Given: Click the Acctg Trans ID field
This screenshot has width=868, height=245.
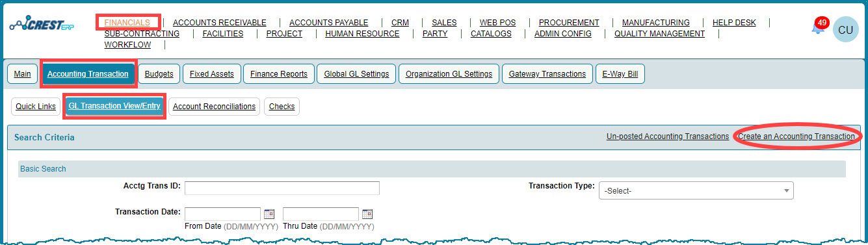Looking at the screenshot, I should pyautogui.click(x=282, y=188).
